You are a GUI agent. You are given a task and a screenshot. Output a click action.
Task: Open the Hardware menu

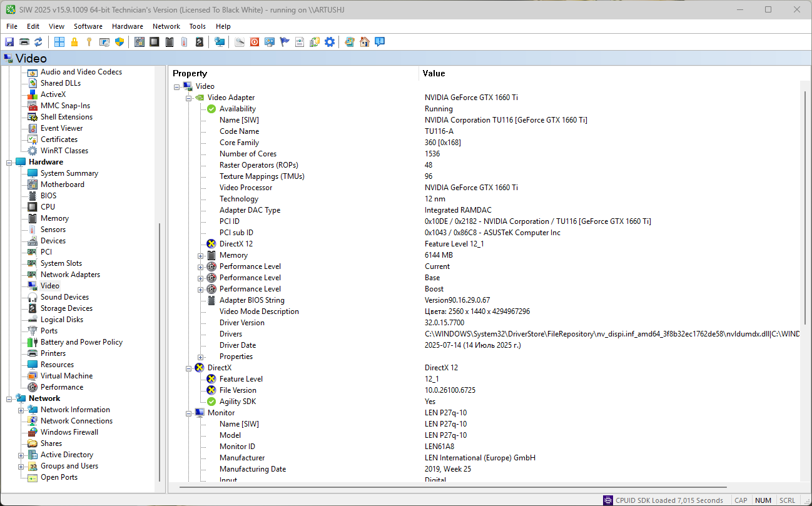click(127, 26)
